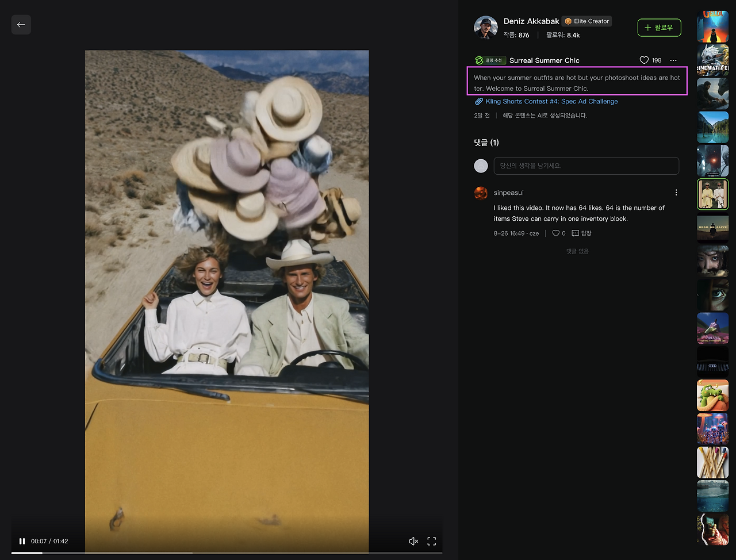The width and height of the screenshot is (736, 560).
Task: Click the Elite Creator badge
Action: point(587,21)
